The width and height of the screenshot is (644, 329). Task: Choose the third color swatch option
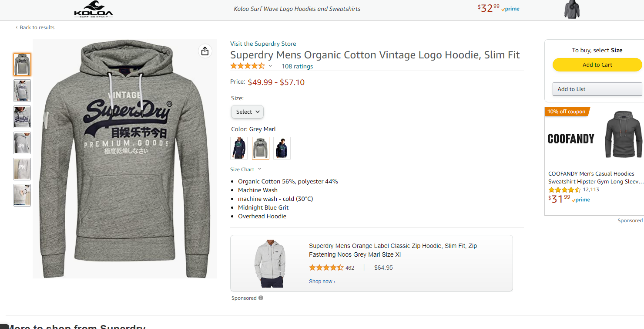pyautogui.click(x=282, y=148)
